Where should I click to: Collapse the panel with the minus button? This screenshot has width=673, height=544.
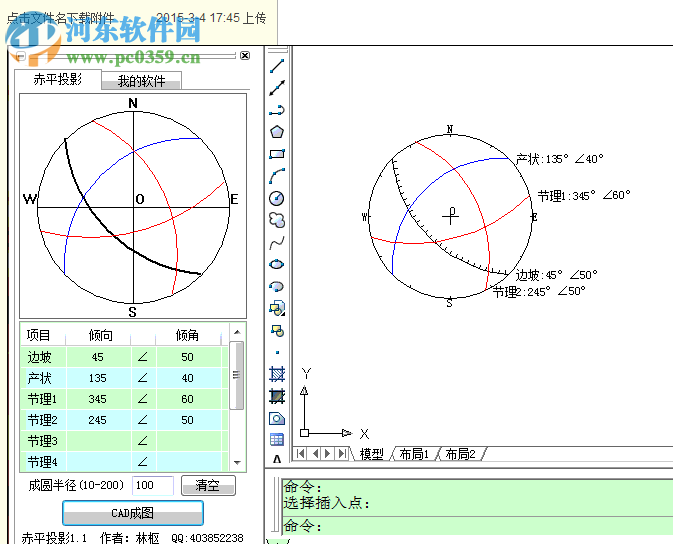[x=20, y=56]
